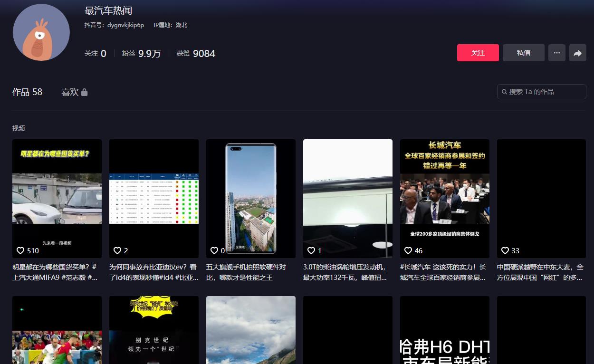Image resolution: width=594 pixels, height=364 pixels.
Task: Click heart icon showing 510 likes
Action: tap(20, 250)
